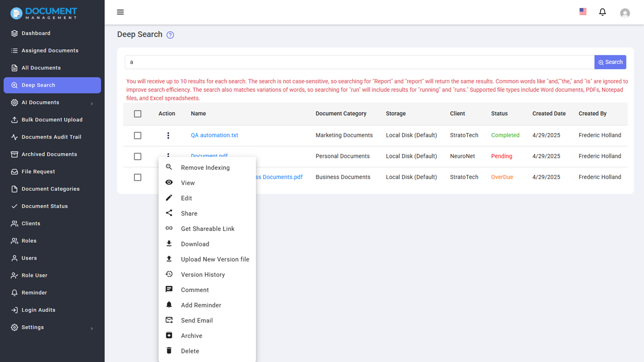Check the QA automation.txt row checkbox
This screenshot has height=362, width=644.
click(x=138, y=136)
